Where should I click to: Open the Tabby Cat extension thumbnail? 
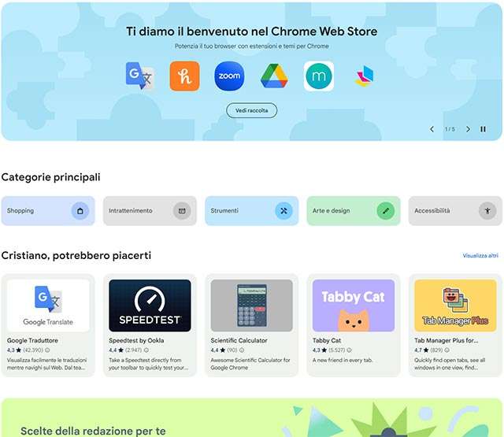(x=354, y=306)
